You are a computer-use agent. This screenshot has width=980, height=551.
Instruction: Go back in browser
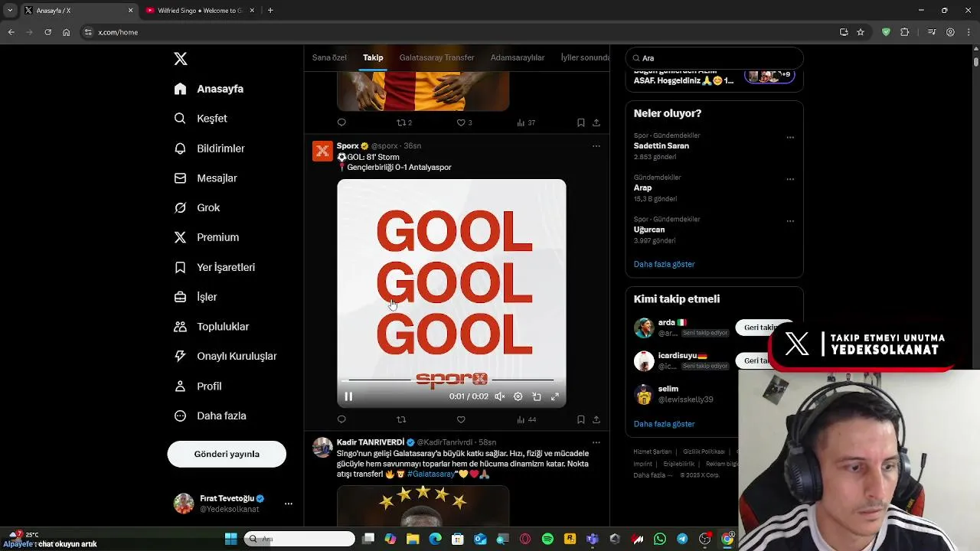[x=11, y=32]
